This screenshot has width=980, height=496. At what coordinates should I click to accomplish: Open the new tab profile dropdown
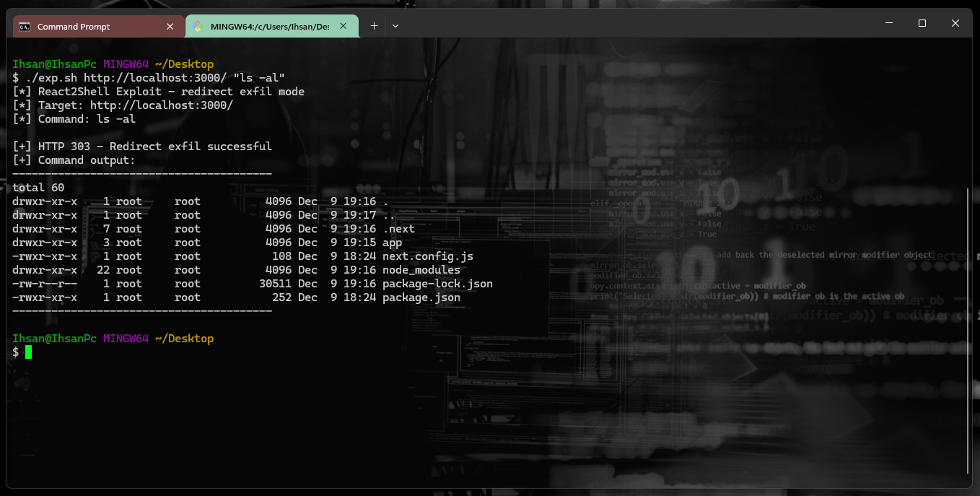395,26
